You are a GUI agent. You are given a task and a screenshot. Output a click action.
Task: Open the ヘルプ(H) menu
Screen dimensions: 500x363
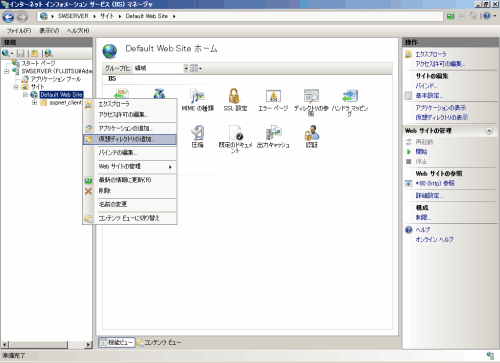pos(78,31)
